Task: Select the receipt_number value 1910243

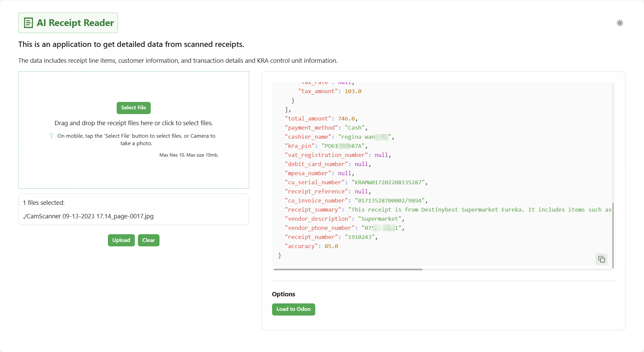Action: point(359,237)
